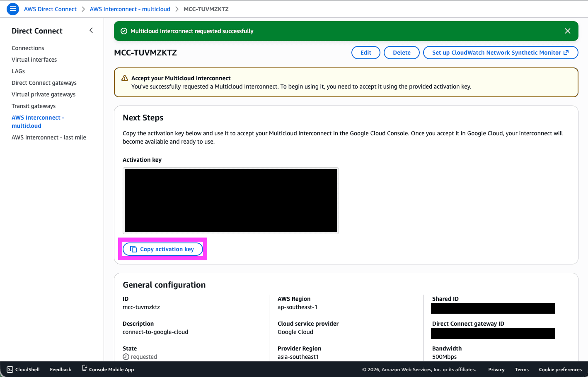Click the Bandwidth value 500Mbps
The width and height of the screenshot is (588, 377).
pyautogui.click(x=444, y=357)
